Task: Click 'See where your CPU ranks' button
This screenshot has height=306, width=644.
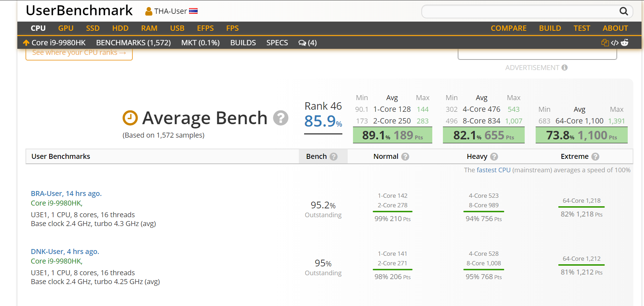Action: [x=79, y=53]
